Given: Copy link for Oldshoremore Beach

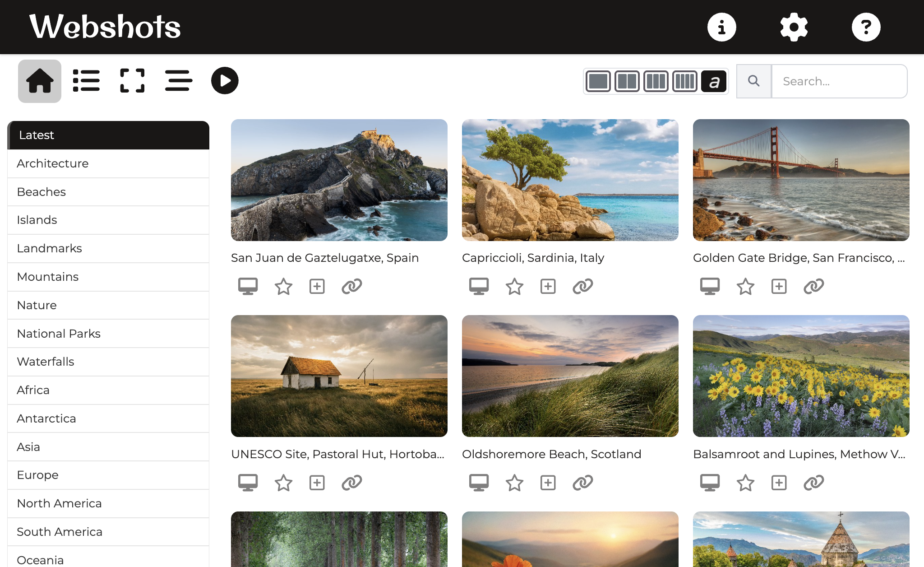Looking at the screenshot, I should pyautogui.click(x=583, y=483).
